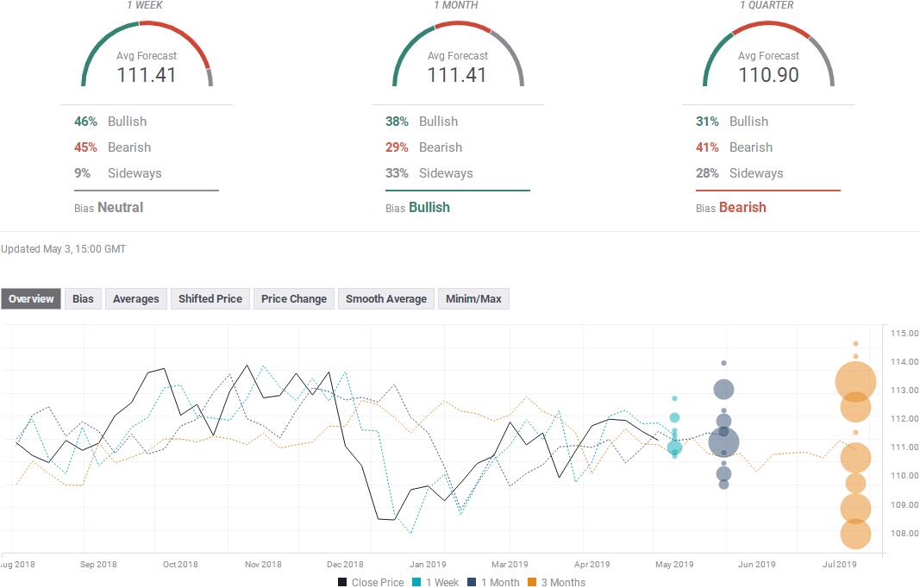Open the Price Change tab

click(x=293, y=299)
